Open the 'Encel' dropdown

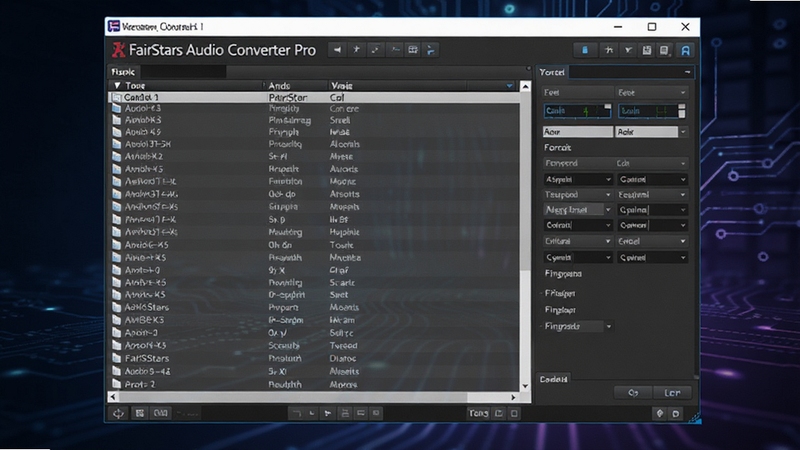653,241
